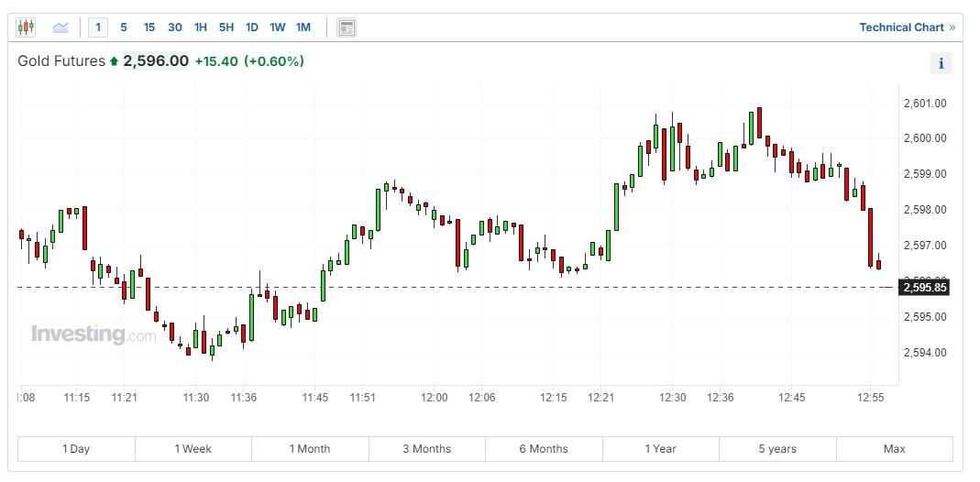Display the 1 Year range
The image size is (980, 482).
pyautogui.click(x=660, y=449)
